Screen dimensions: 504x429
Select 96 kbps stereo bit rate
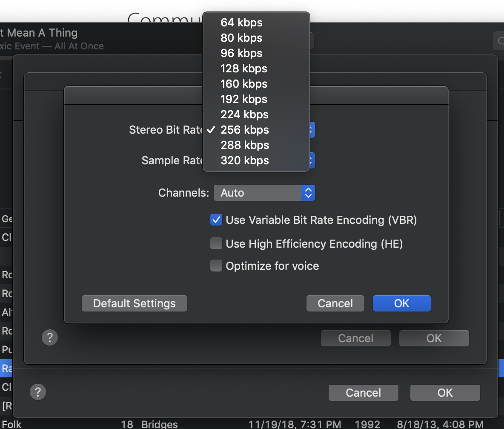(x=241, y=53)
